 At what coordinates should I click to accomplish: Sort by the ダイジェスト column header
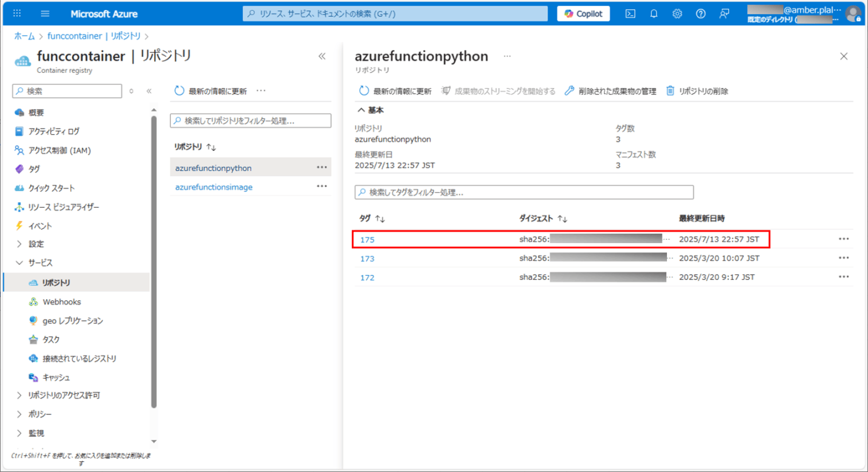pos(544,218)
